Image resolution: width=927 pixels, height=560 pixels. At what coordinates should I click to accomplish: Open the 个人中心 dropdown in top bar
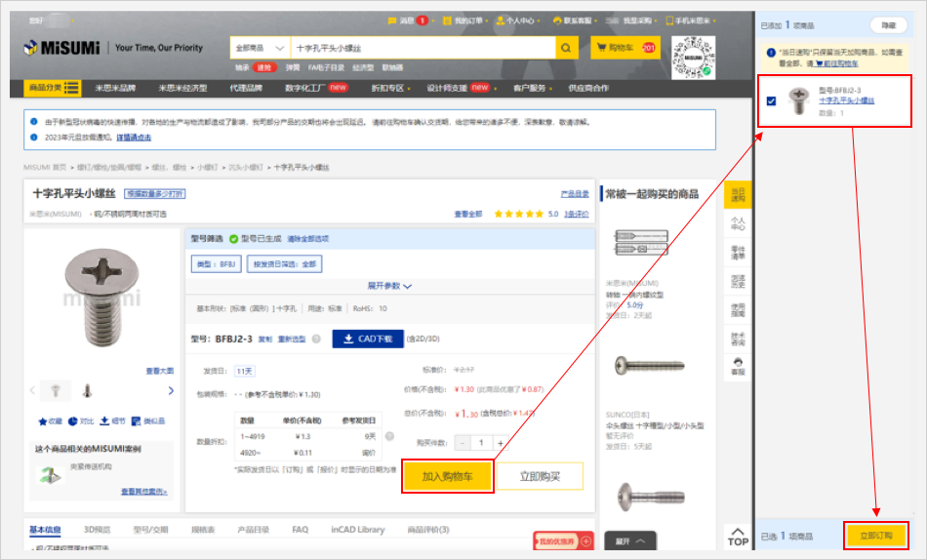517,20
